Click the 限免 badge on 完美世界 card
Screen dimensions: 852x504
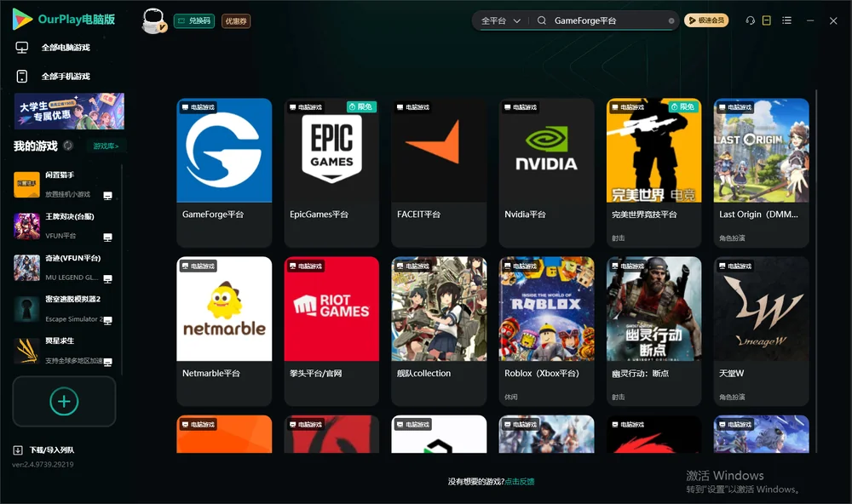pyautogui.click(x=683, y=107)
